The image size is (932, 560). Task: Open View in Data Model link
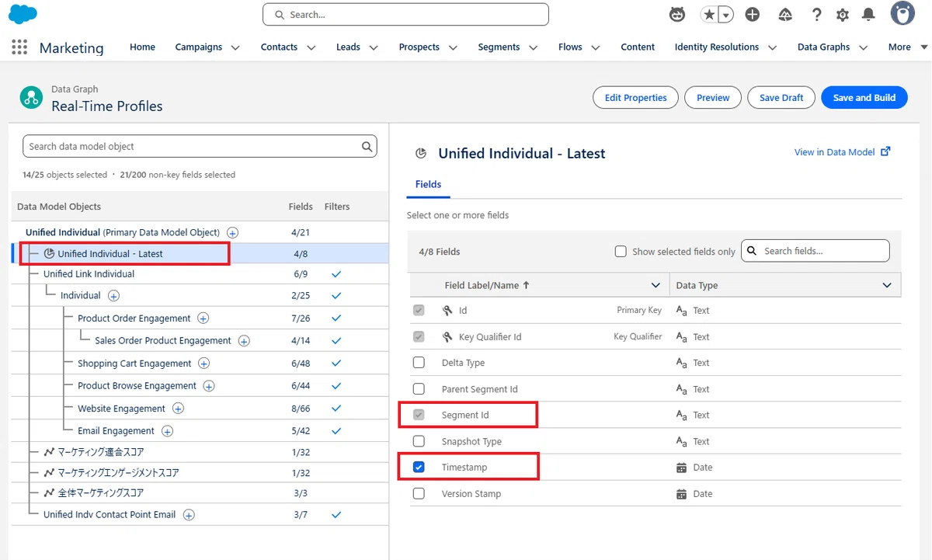(x=834, y=152)
